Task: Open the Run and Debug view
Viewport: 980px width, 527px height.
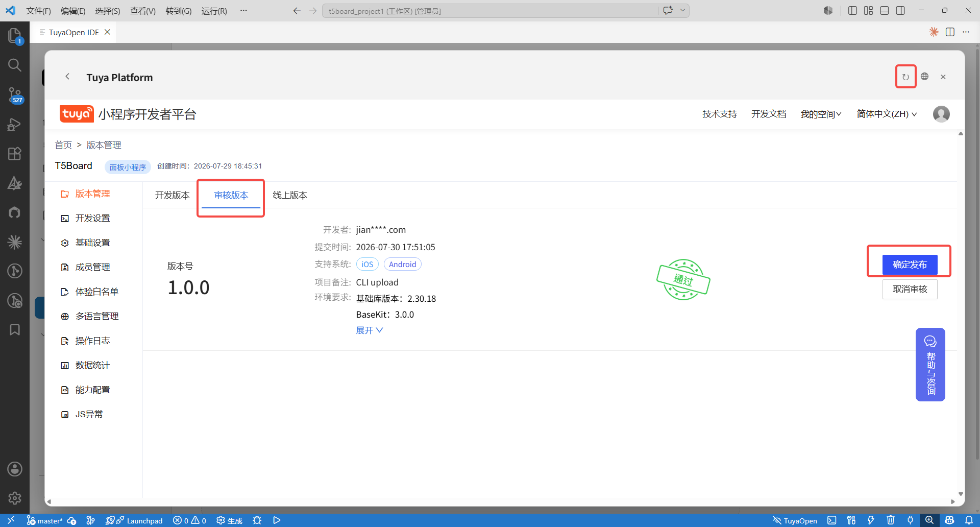Action: pos(15,124)
